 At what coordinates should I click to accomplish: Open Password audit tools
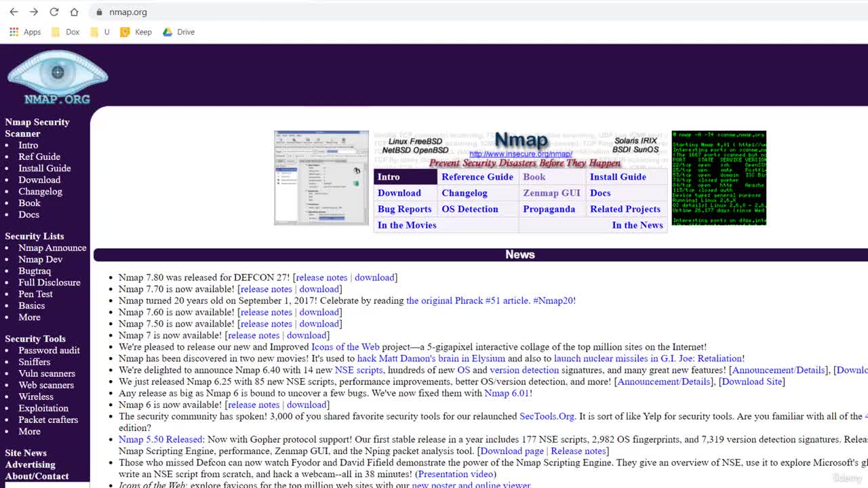[x=49, y=350]
